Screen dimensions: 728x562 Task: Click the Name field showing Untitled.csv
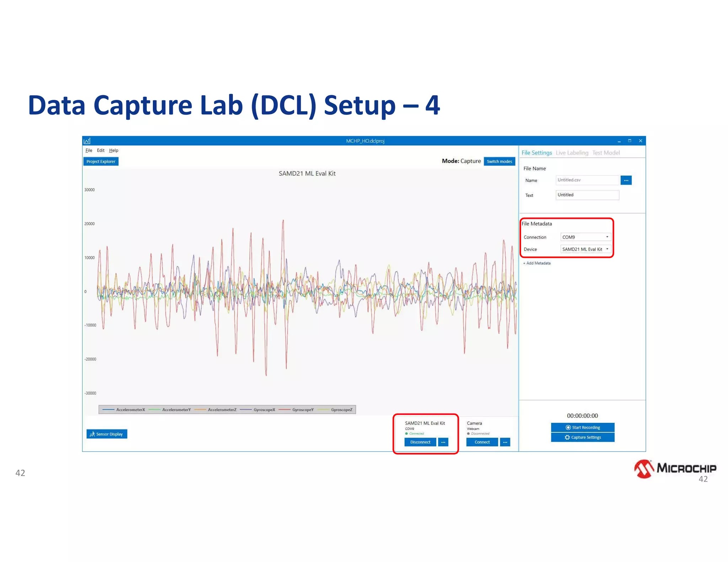coord(587,180)
